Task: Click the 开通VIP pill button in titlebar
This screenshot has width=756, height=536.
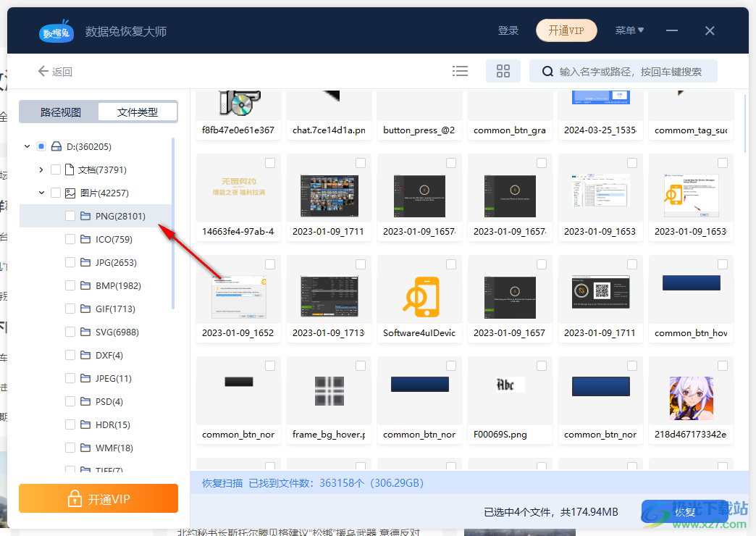Action: coord(566,30)
